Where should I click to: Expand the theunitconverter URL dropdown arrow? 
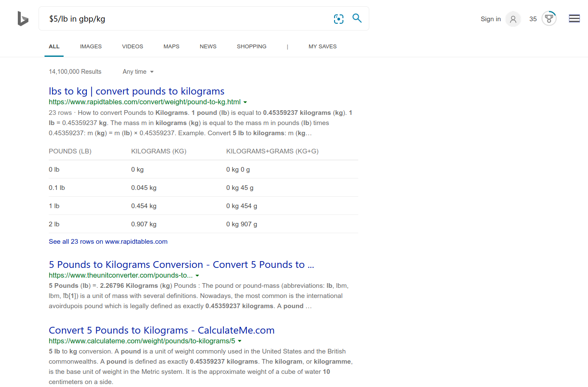[197, 276]
